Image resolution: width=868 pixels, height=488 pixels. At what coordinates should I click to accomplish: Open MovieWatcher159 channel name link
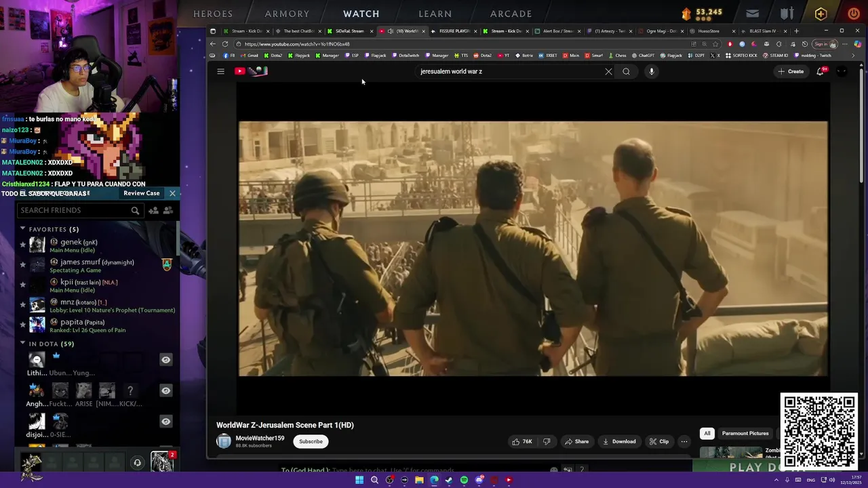[260, 438]
